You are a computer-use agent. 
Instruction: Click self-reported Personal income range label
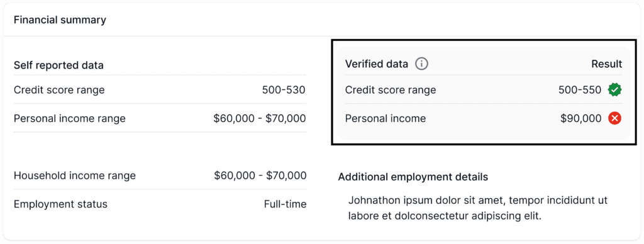point(70,119)
